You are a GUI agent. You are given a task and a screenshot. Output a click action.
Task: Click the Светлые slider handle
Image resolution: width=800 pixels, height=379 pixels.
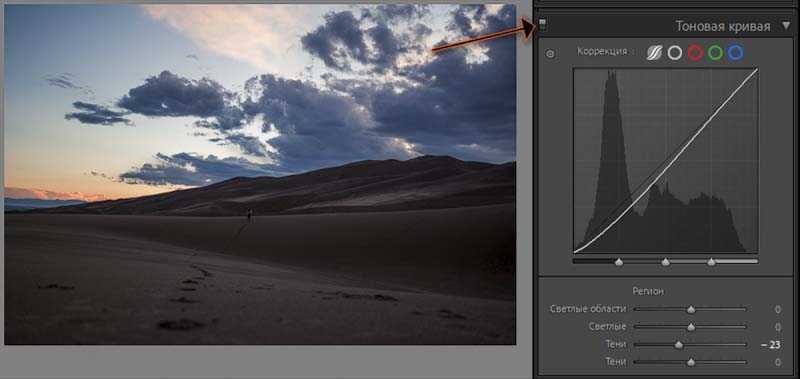coord(691,327)
